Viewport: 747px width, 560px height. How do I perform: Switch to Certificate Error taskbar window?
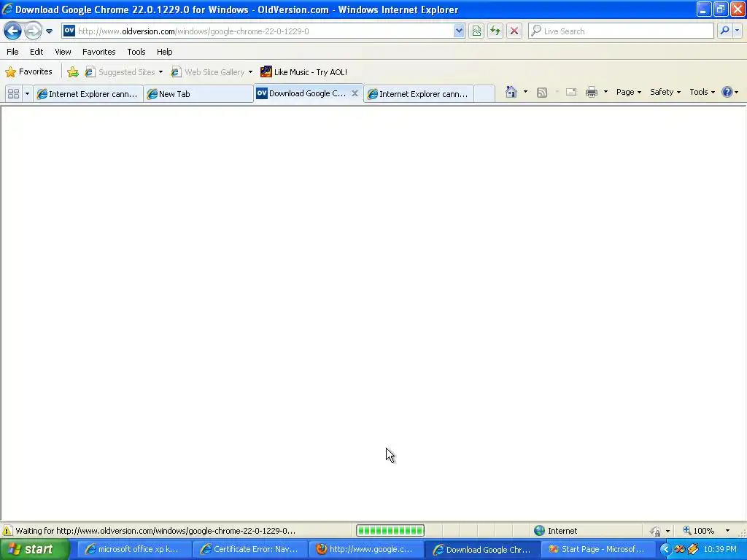tap(252, 549)
